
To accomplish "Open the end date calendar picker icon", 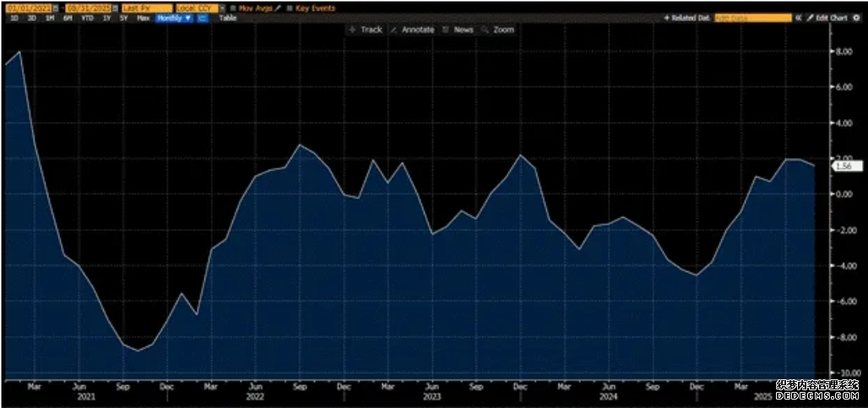I will click(115, 8).
